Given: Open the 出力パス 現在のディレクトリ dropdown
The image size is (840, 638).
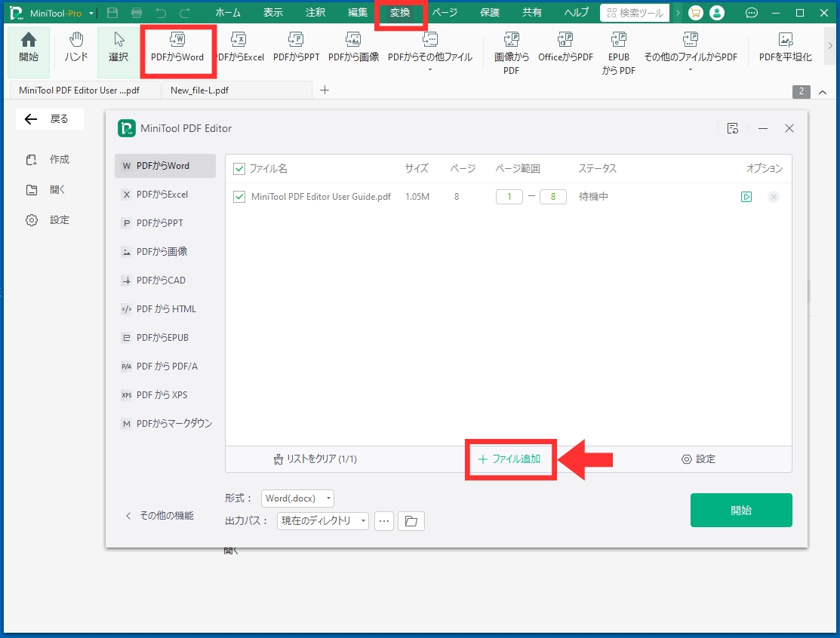Looking at the screenshot, I should pos(322,521).
